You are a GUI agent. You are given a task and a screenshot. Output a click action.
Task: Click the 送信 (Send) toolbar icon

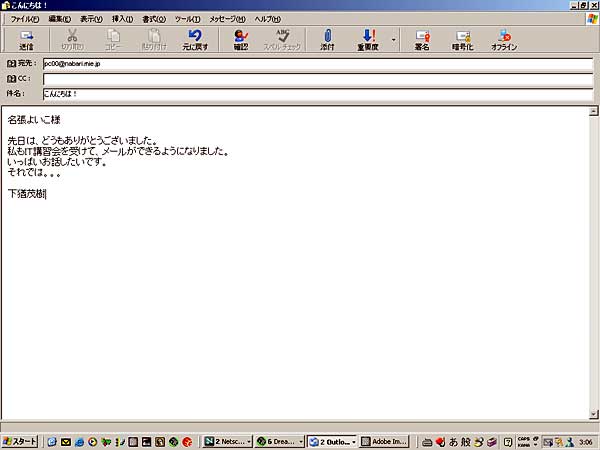(26, 40)
